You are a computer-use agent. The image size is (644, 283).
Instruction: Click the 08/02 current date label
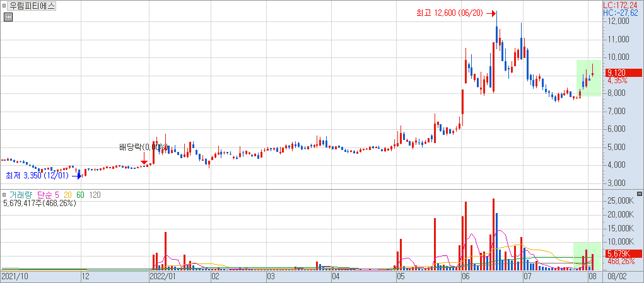click(x=618, y=277)
